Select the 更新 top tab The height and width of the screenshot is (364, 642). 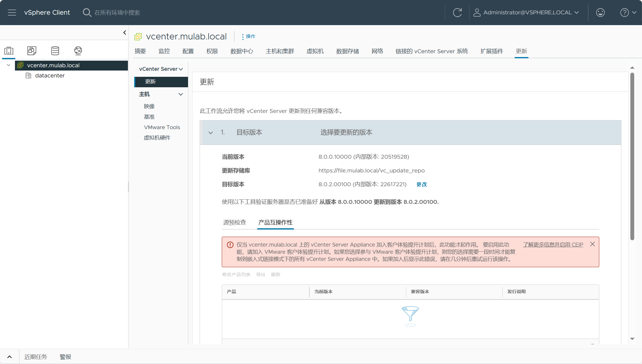521,51
